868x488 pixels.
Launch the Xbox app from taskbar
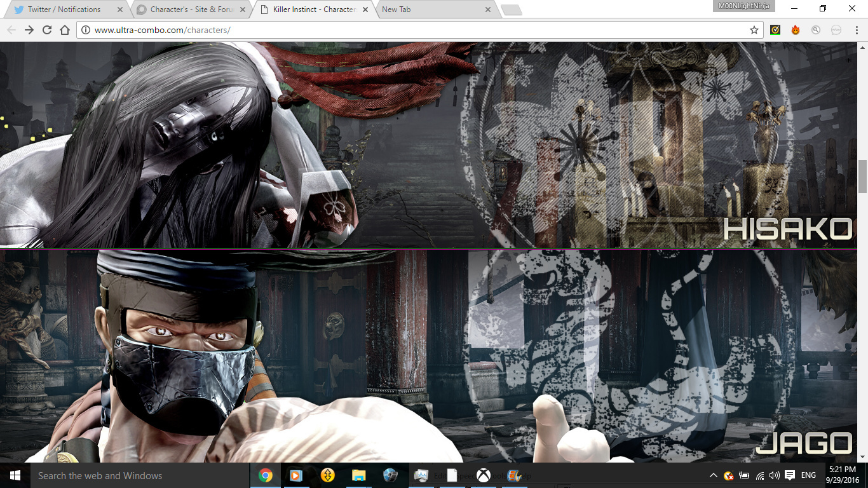point(484,475)
